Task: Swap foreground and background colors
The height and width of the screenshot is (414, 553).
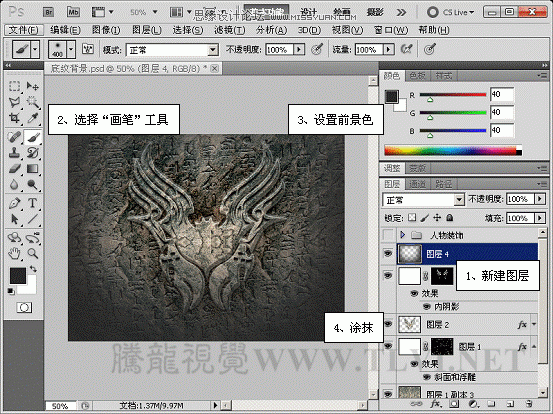Action: (x=34, y=269)
